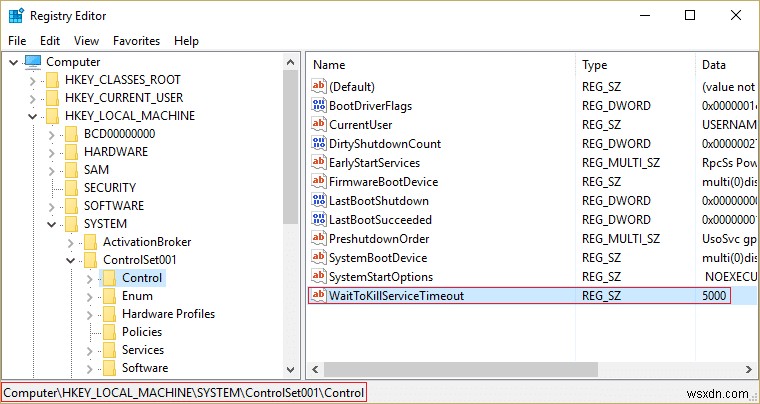The image size is (760, 404).
Task: Select the SystemStartOptions value
Action: [381, 277]
